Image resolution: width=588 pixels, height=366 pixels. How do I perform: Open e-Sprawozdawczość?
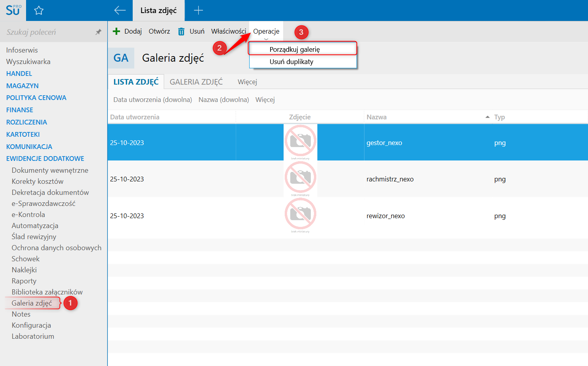tap(43, 204)
